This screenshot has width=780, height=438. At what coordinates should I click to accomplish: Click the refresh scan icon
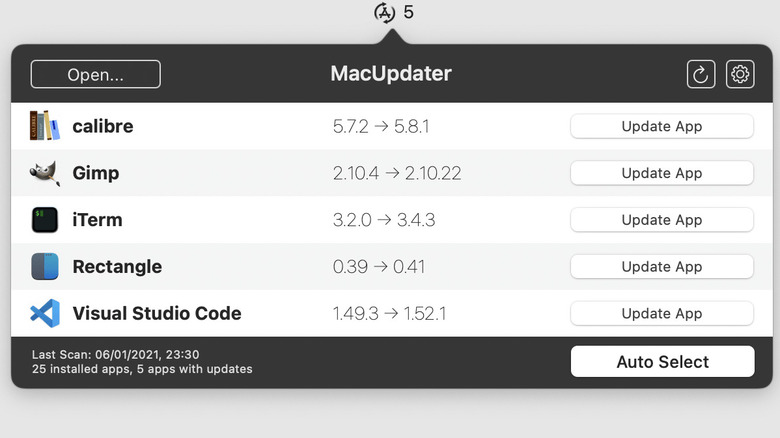(701, 74)
